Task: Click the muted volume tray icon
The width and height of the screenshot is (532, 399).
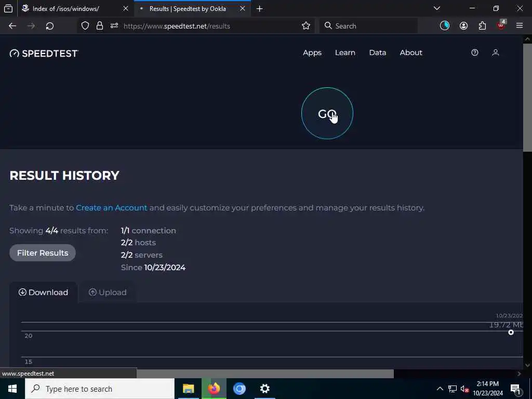Action: pyautogui.click(x=465, y=389)
